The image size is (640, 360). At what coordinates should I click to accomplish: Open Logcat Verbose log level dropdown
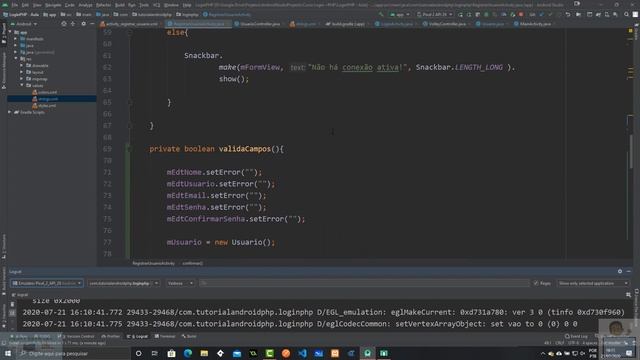coord(180,283)
